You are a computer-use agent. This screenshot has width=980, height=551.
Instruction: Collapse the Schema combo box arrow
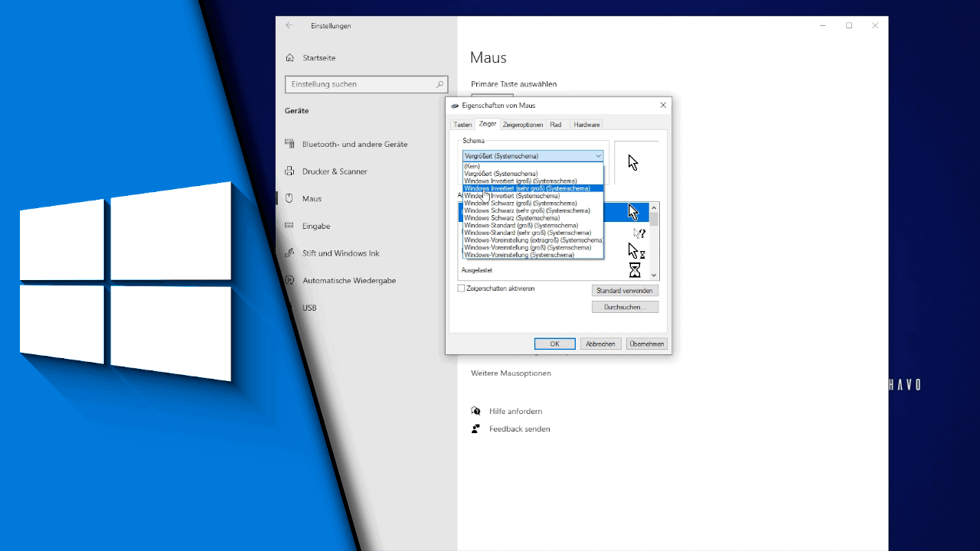click(598, 156)
